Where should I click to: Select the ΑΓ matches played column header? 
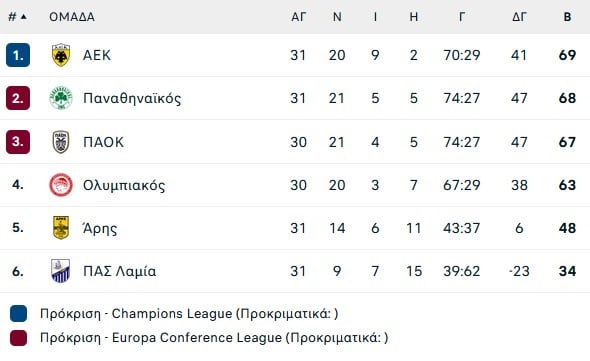point(299,17)
